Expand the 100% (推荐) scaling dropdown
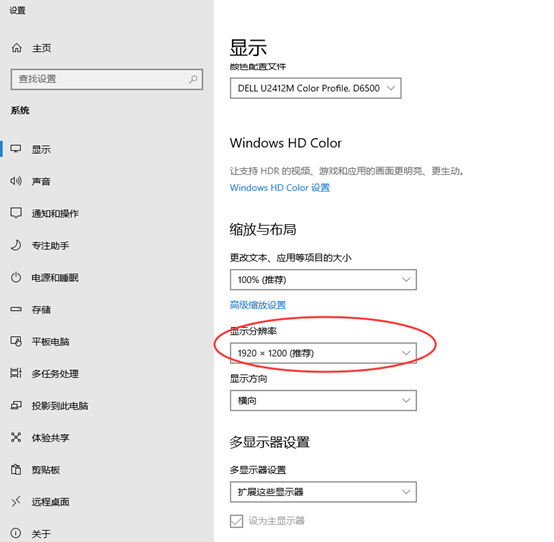 pos(323,280)
